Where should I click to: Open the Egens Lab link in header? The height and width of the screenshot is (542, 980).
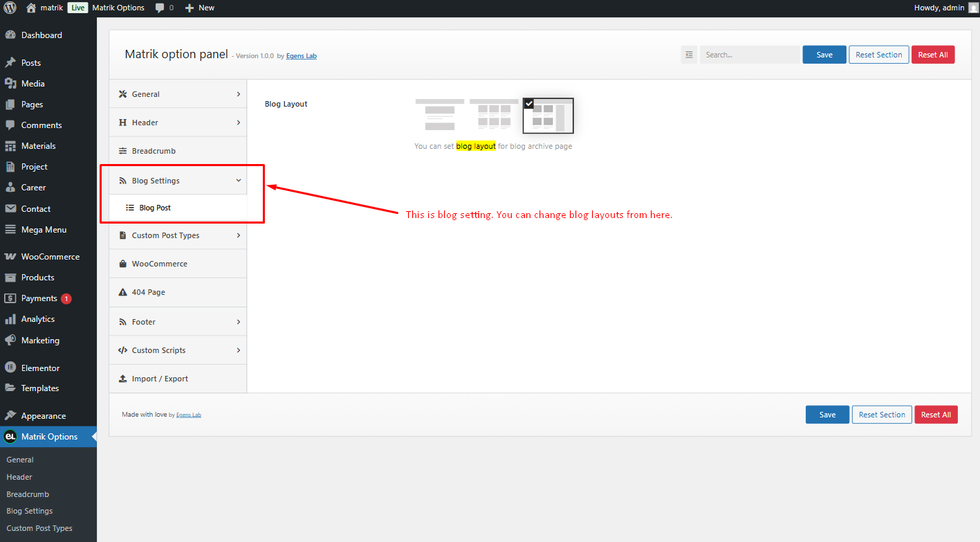coord(302,56)
